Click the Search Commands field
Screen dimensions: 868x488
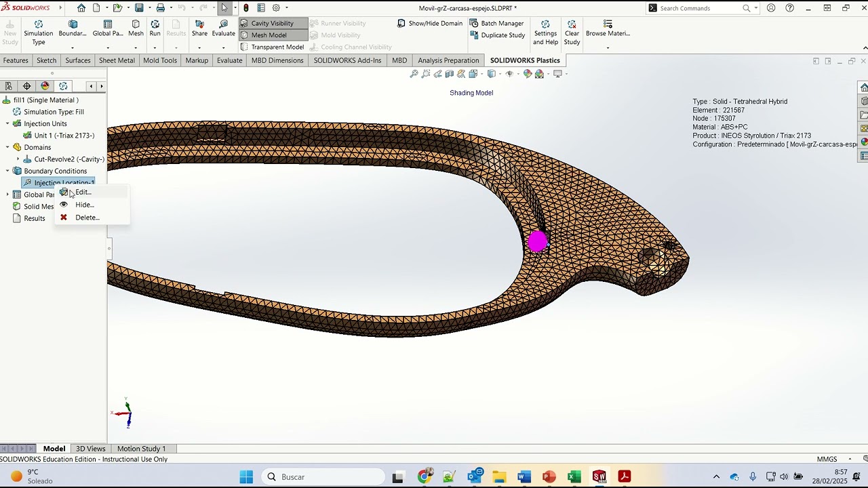702,8
